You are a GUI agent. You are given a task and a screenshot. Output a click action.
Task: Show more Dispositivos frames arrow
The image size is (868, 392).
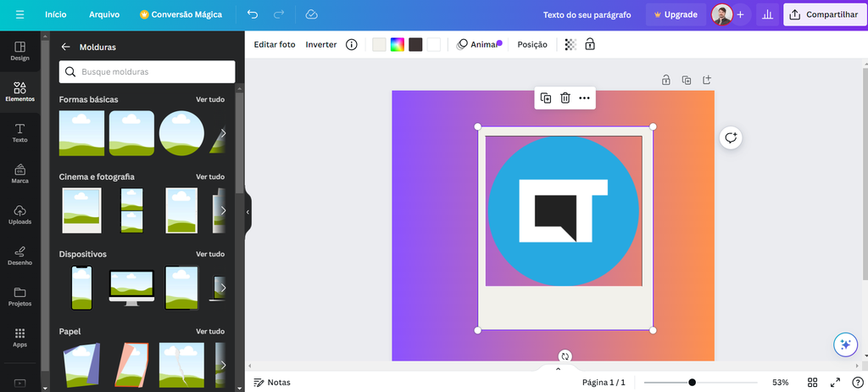pyautogui.click(x=223, y=288)
